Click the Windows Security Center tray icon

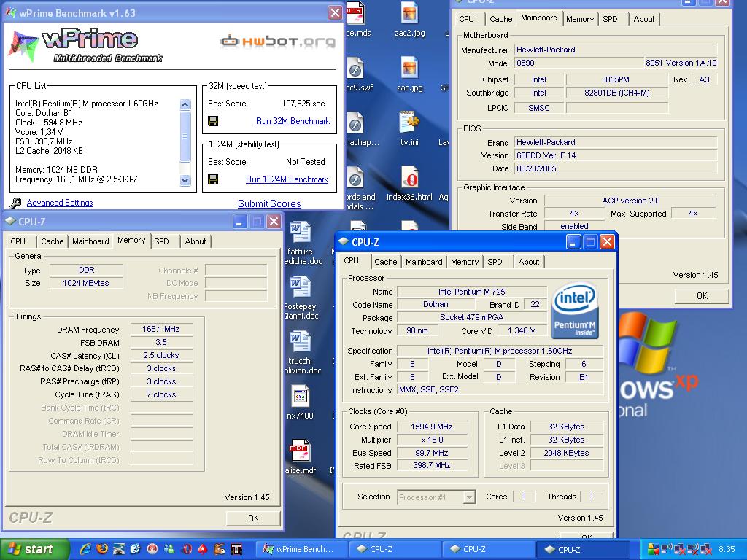click(x=653, y=550)
